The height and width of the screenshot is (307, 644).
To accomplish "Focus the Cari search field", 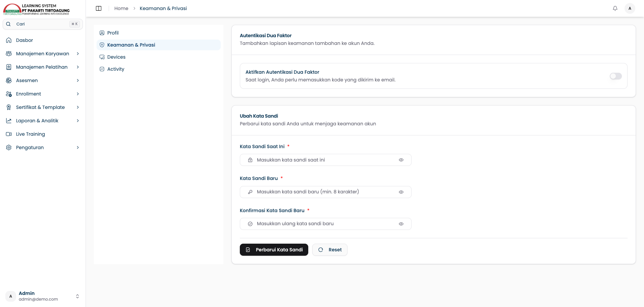I will coord(43,24).
